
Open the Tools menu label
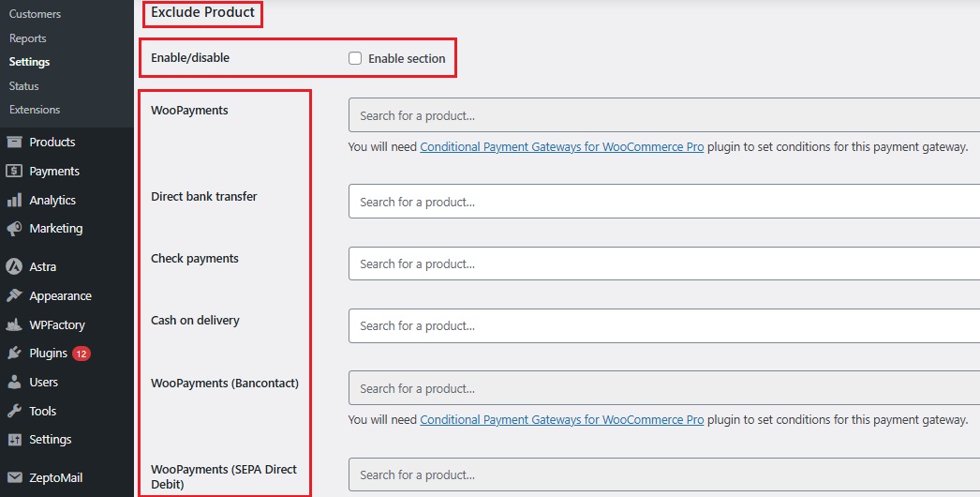42,412
